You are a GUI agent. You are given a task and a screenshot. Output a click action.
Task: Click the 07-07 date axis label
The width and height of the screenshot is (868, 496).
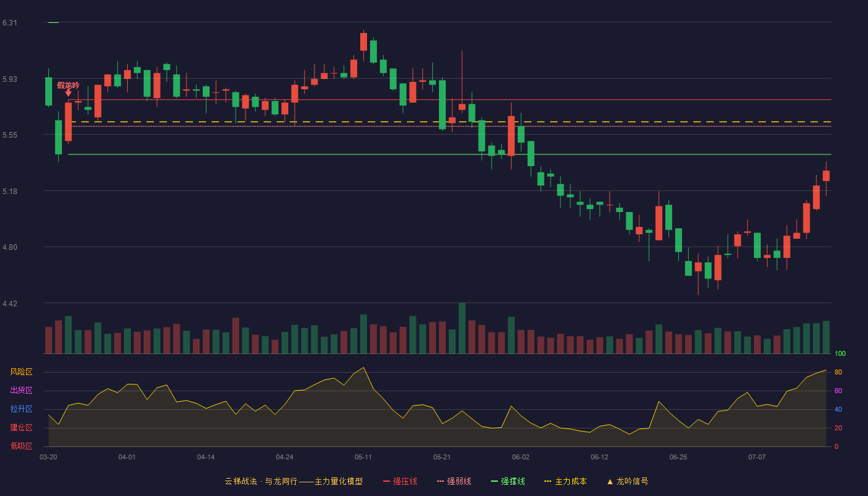point(757,457)
